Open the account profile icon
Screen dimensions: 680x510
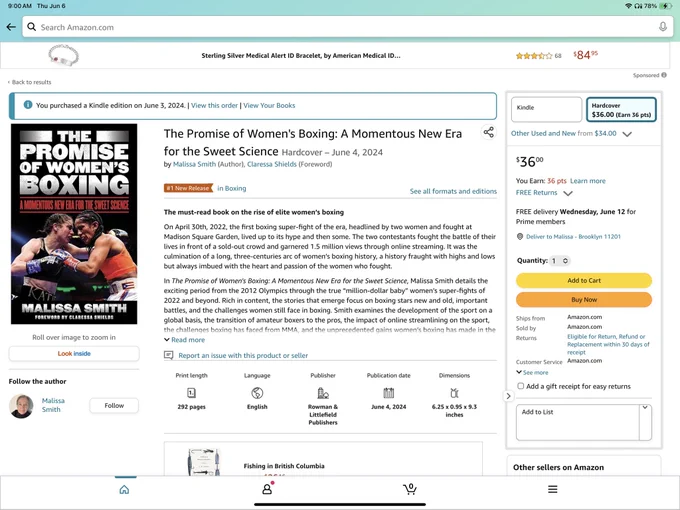[267, 489]
